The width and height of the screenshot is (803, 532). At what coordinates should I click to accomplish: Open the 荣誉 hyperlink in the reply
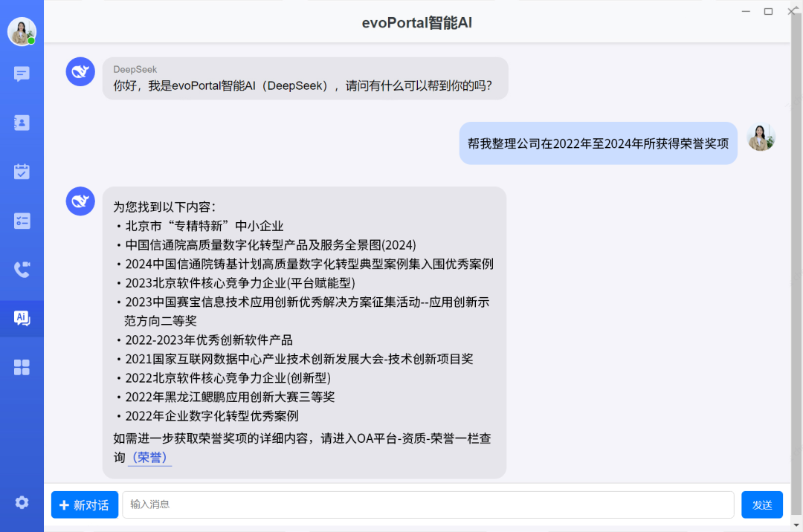pyautogui.click(x=149, y=458)
